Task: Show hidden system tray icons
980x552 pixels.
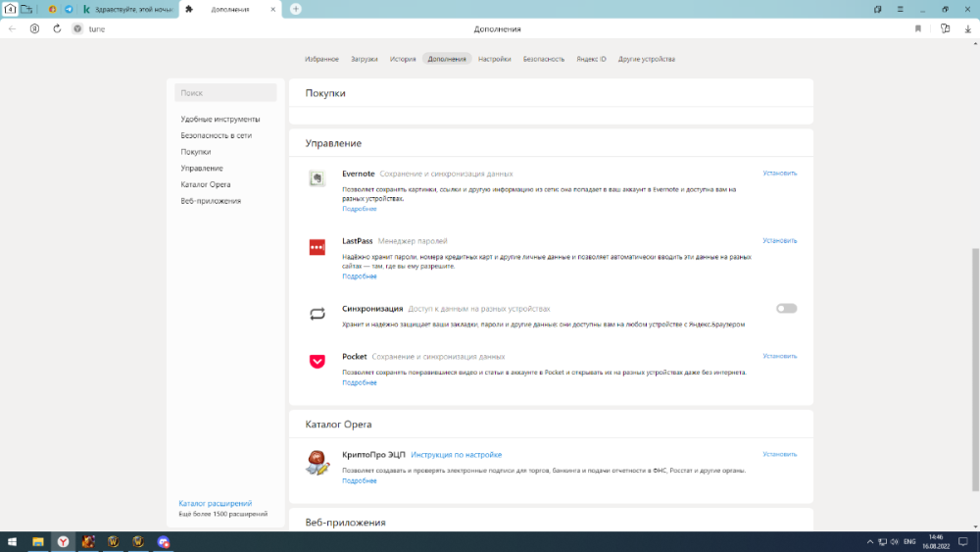Action: (869, 542)
